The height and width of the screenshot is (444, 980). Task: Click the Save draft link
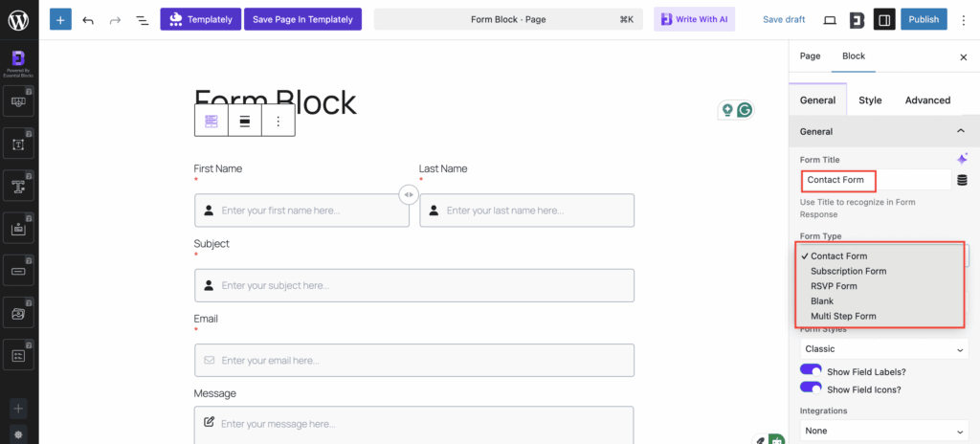coord(784,19)
